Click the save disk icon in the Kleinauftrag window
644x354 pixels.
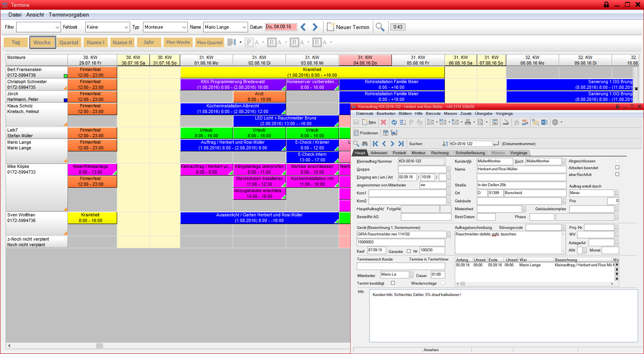[x=356, y=122]
